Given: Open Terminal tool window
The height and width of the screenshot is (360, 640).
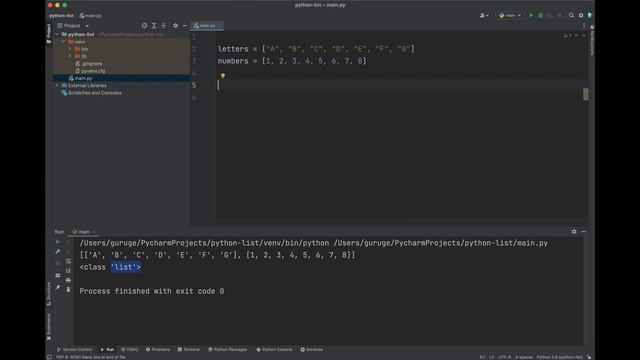Looking at the screenshot, I should 189,350.
